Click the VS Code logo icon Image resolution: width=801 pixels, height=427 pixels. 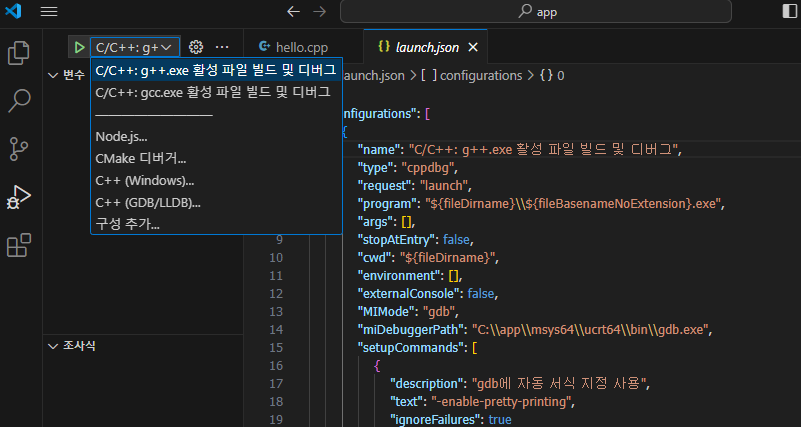pos(13,11)
